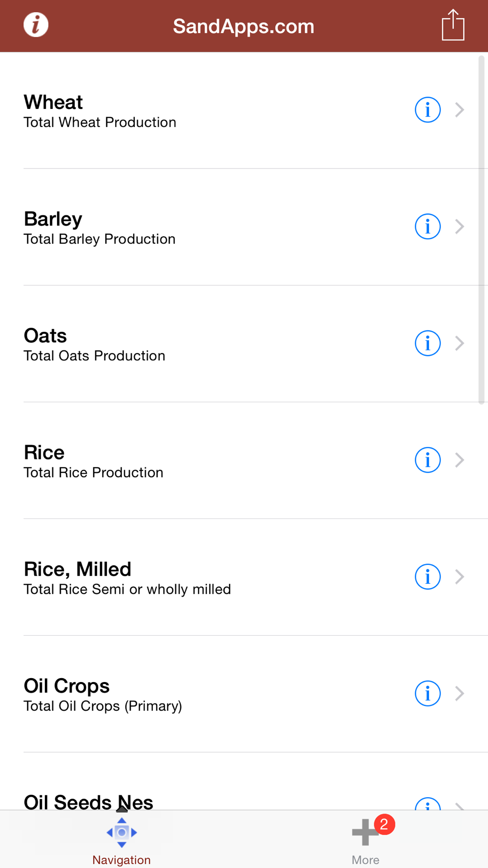Expand the Oil Crops row chevron
Image resolution: width=488 pixels, height=868 pixels.
tap(459, 693)
